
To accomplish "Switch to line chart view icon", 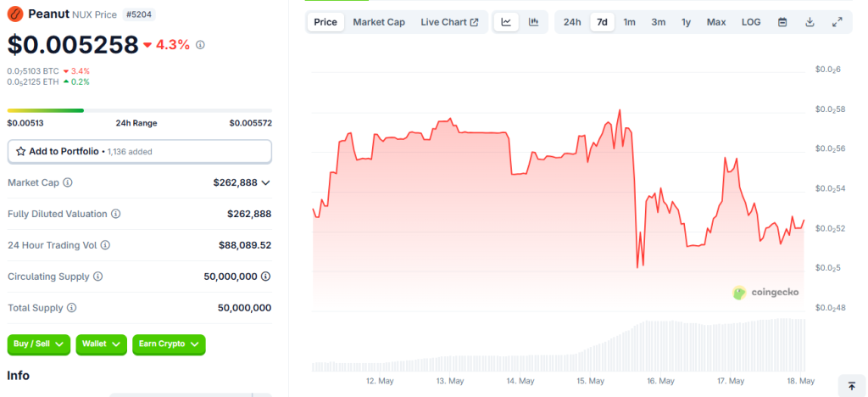I will (506, 22).
